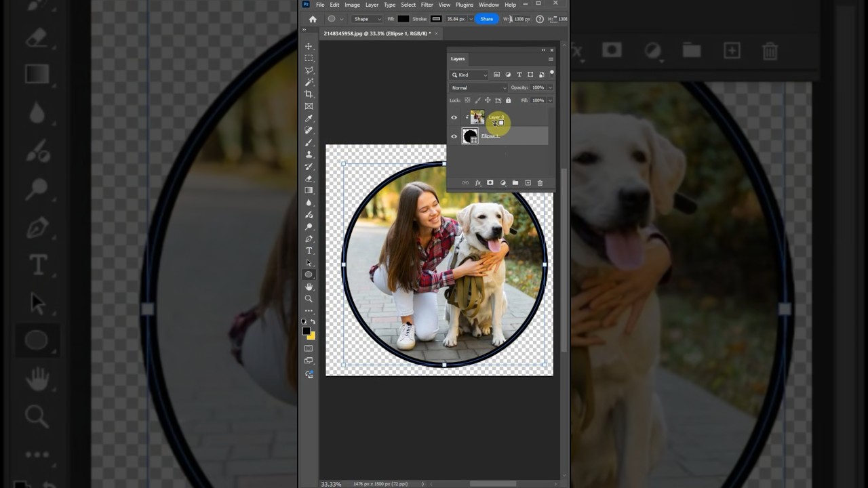Screen dimensions: 868x488
Task: Select the Rectangular Marquee tool
Action: pos(309,58)
